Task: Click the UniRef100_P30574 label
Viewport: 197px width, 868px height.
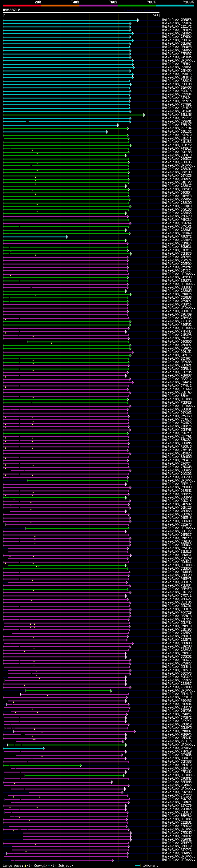Action: pos(177,260)
